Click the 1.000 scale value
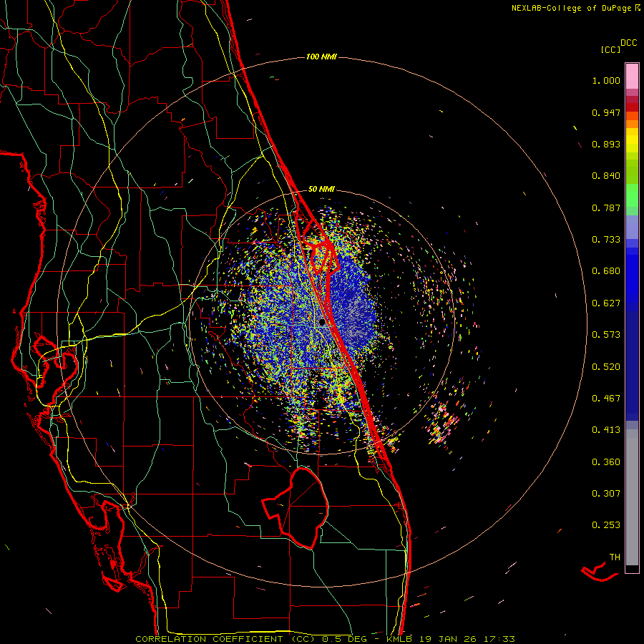The width and height of the screenshot is (644, 644). click(x=606, y=80)
